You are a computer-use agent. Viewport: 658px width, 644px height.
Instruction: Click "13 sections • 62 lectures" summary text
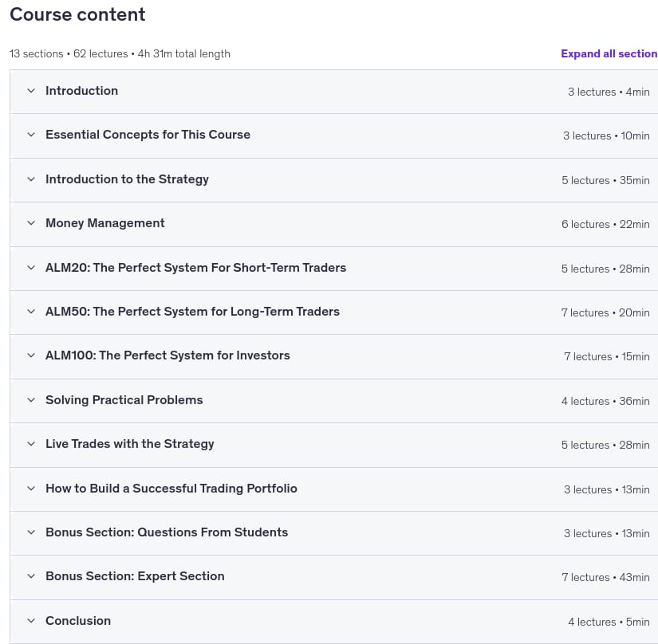point(69,53)
